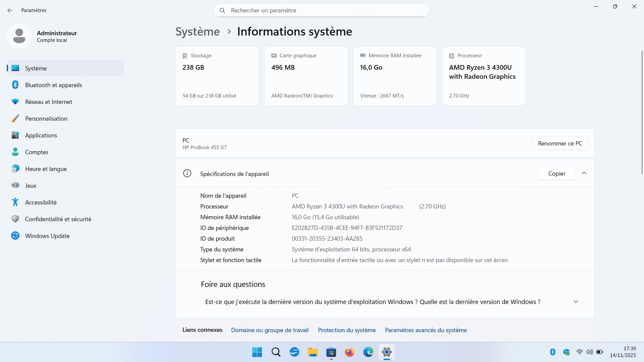Open Réseau et Internet section

48,102
